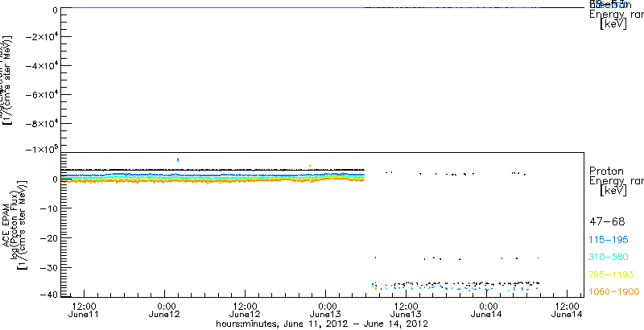
Task: Click the x-axis caption "hours:minutes, June 11, 2012 - June 14, 2012"
Action: 323,324
